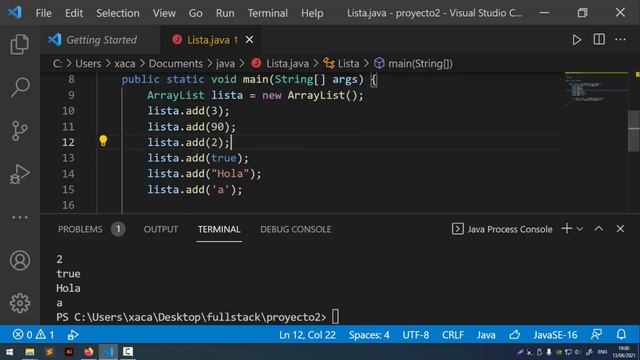Expand the xaca breadcrumb segment
The width and height of the screenshot is (640, 360).
point(124,64)
